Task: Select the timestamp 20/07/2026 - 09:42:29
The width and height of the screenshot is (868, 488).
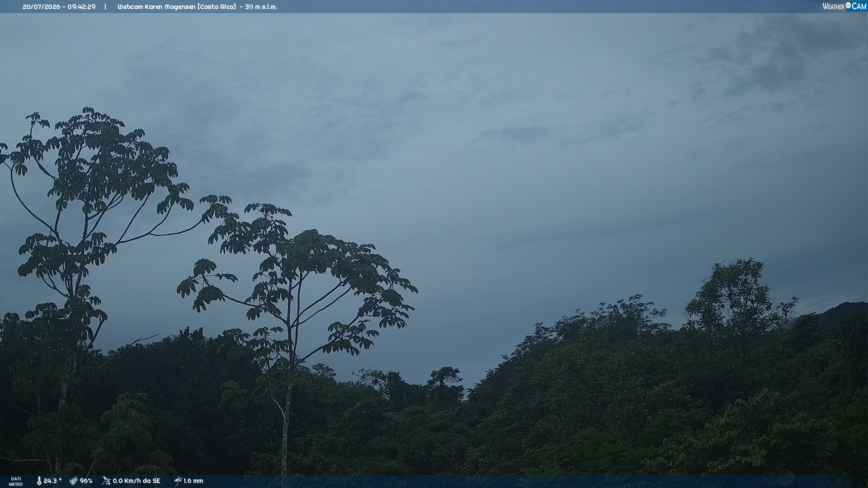Action: (x=59, y=7)
